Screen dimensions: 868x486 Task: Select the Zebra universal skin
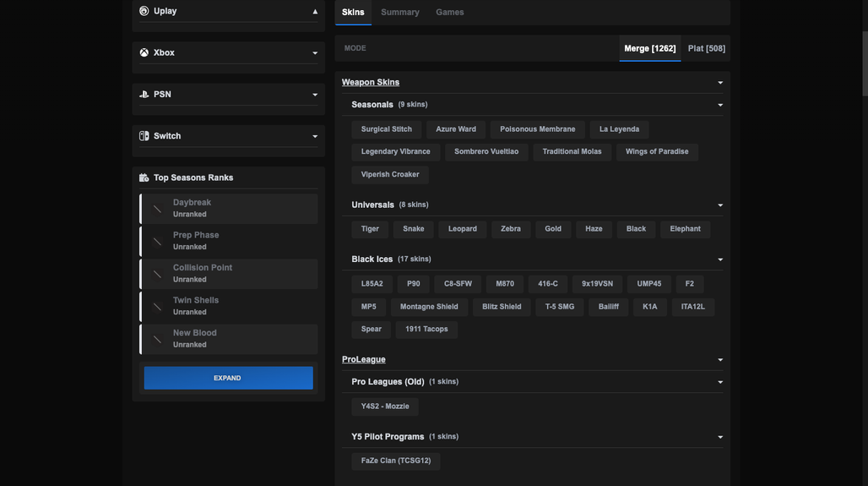click(510, 229)
